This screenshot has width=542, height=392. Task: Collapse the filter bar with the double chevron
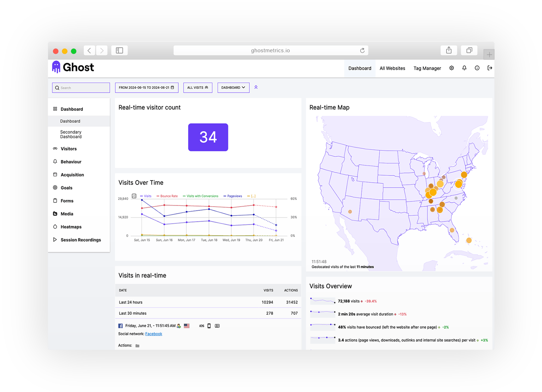(256, 87)
